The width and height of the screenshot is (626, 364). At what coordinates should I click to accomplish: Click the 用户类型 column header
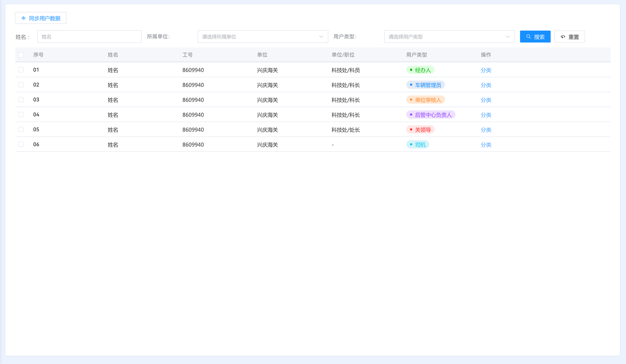pos(416,55)
